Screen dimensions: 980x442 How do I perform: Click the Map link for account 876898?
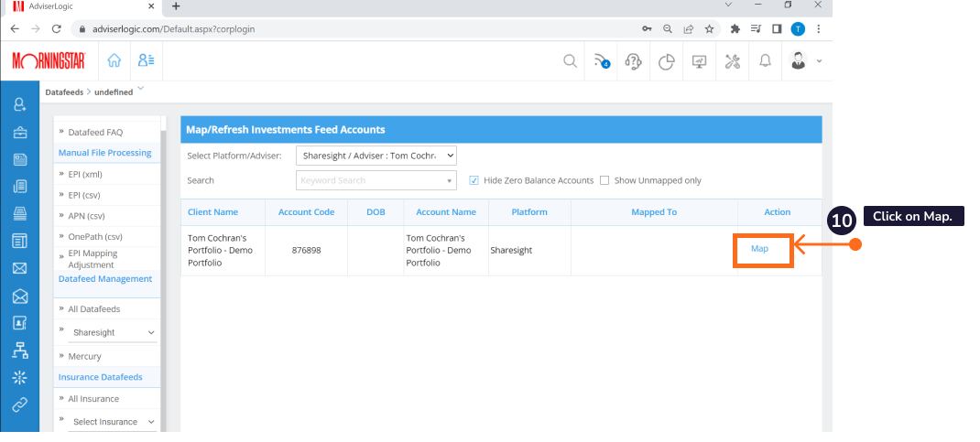(x=759, y=249)
